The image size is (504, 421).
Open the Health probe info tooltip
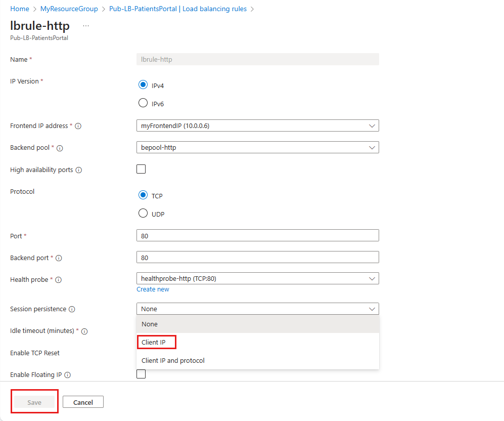(x=59, y=279)
